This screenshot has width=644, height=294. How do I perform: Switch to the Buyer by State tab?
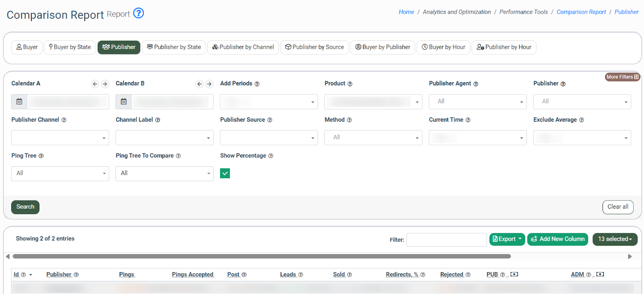point(70,47)
